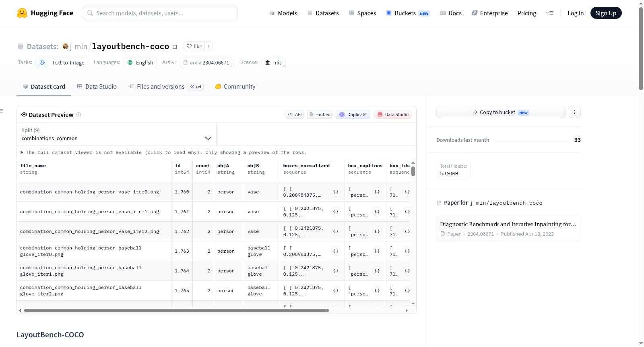
Task: Click the Sign Up button
Action: (x=606, y=13)
